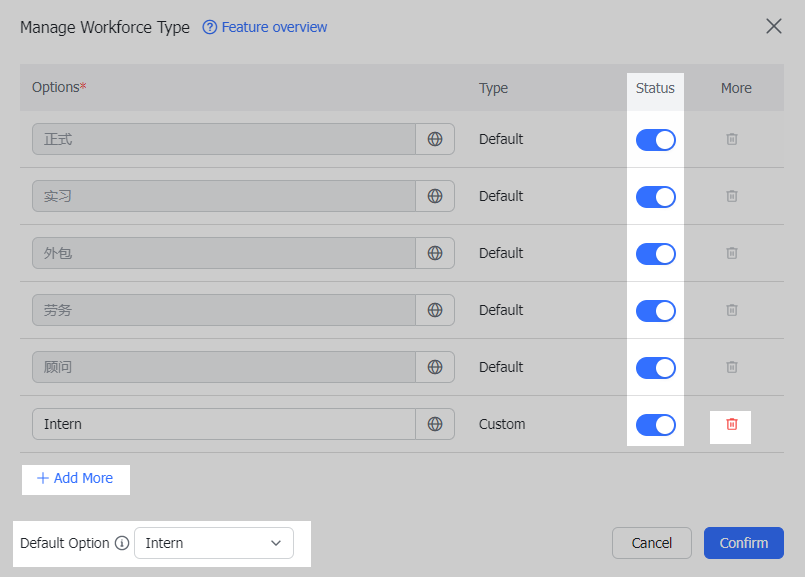
Task: Disable the 正式 status toggle
Action: click(655, 140)
